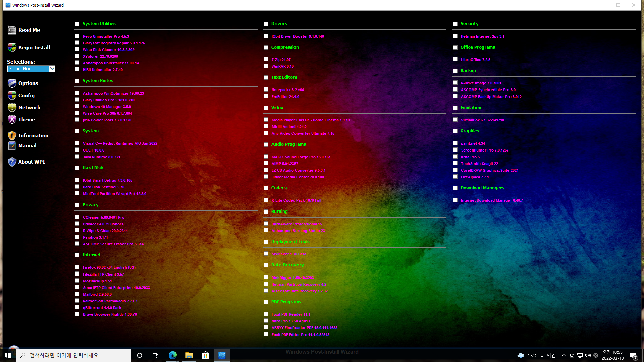Viewport: 644px width, 362px height.
Task: Tick K-Lite Codec Pack checkbox
Action: (x=266, y=200)
